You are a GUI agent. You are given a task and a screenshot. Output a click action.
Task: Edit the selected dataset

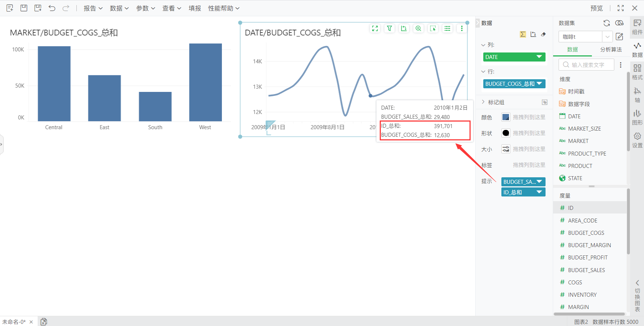click(619, 37)
